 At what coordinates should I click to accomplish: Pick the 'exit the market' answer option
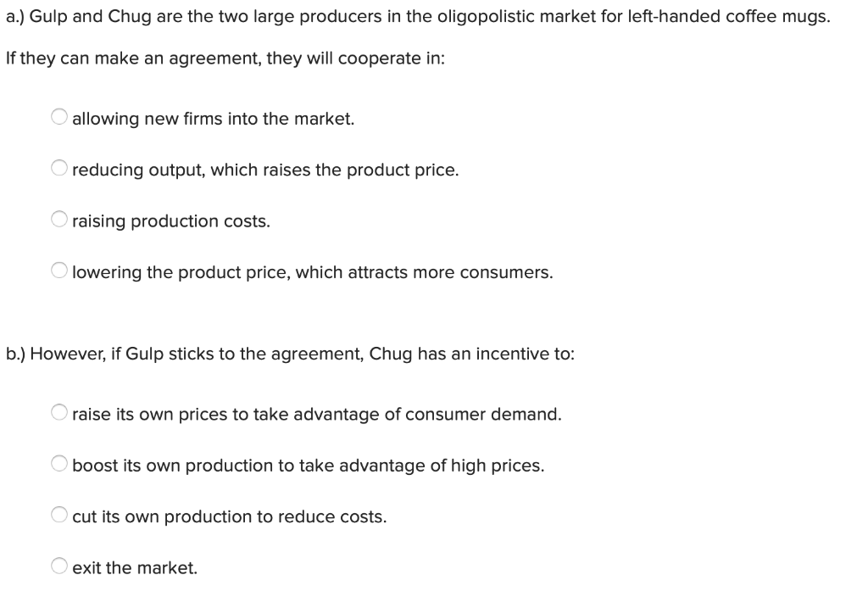(x=58, y=565)
